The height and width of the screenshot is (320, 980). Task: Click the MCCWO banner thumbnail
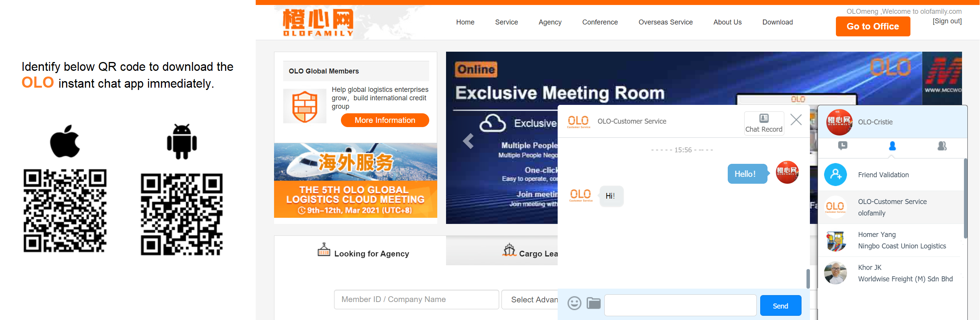coord(942,78)
